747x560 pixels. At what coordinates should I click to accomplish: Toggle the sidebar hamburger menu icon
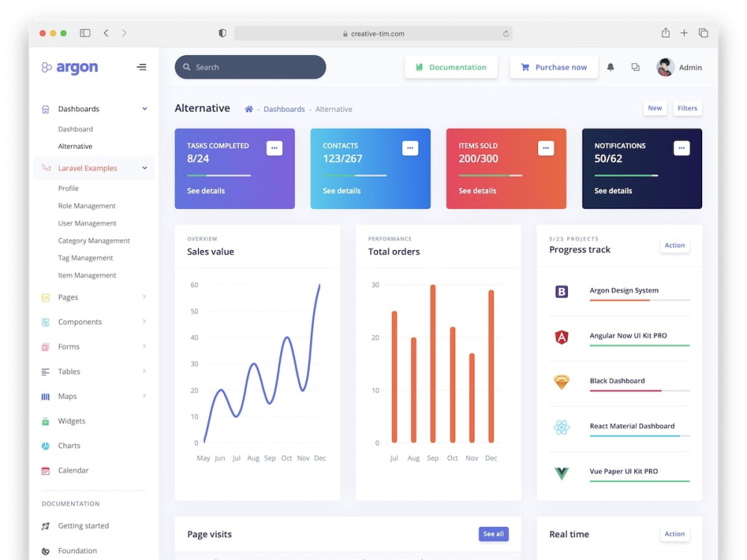[x=141, y=67]
